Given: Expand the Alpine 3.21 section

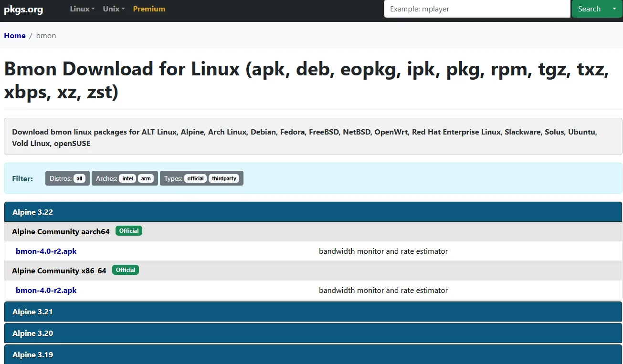Looking at the screenshot, I should point(313,312).
